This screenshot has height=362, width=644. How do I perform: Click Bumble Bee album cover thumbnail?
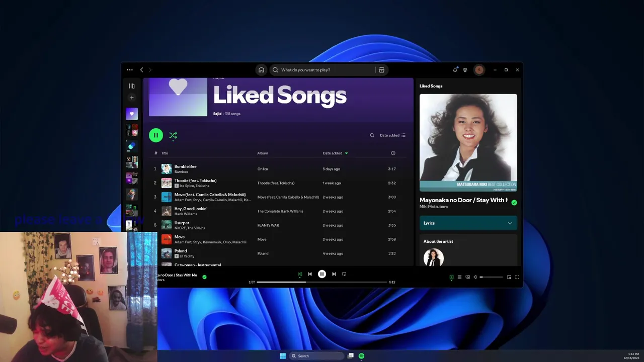point(167,169)
